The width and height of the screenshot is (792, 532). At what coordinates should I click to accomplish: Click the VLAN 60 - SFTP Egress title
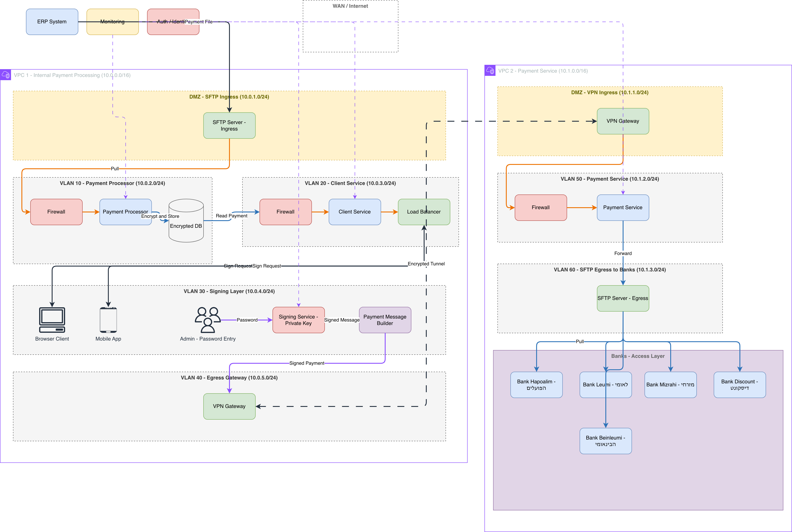coord(610,270)
